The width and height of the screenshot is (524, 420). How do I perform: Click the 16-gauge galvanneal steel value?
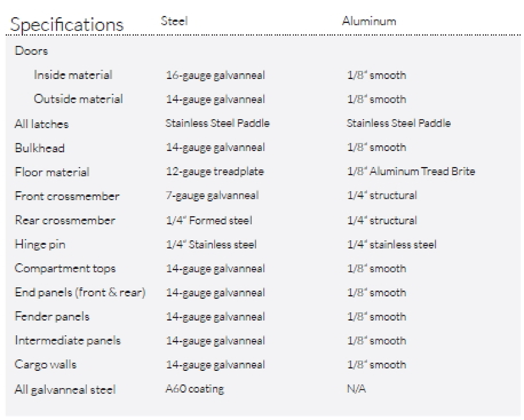215,75
